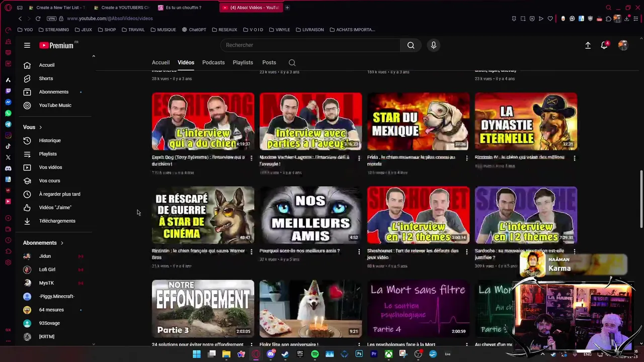This screenshot has width=644, height=362.
Task: Open Discord from the taskbar
Action: pyautogui.click(x=271, y=354)
